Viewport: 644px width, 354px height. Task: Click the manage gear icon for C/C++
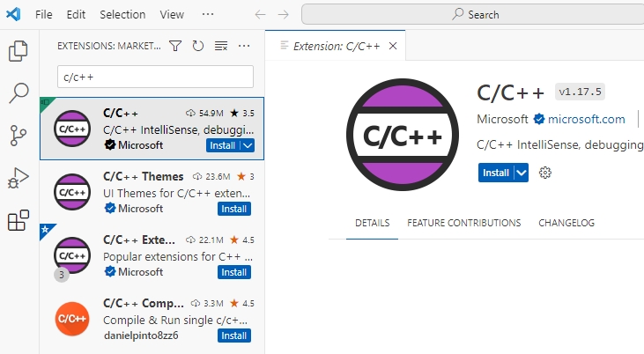tap(545, 173)
